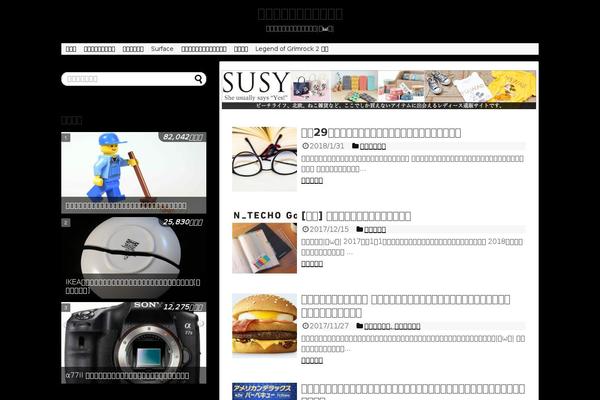600x400 pixels.
Task: Click the hamburger article thumbnail
Action: [264, 325]
